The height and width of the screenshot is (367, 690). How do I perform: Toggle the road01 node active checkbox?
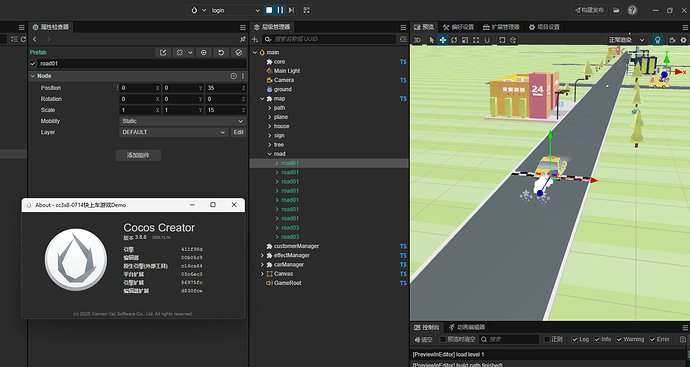(x=33, y=63)
